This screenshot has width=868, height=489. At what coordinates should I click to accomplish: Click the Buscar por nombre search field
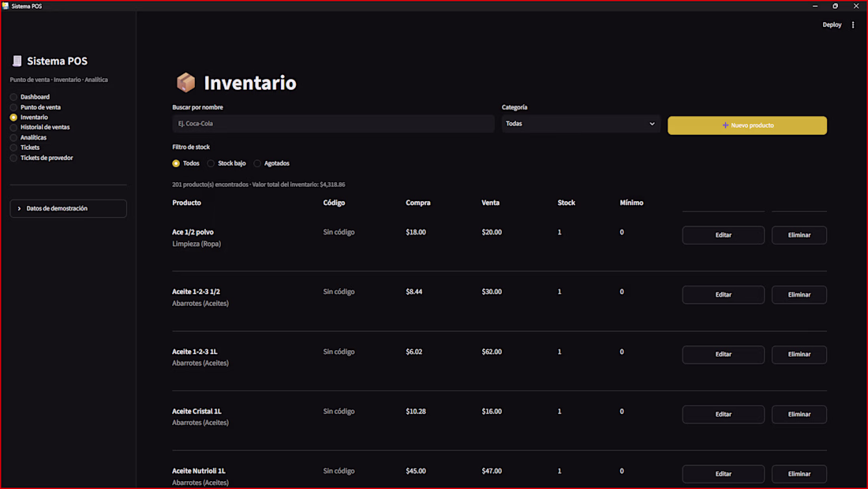click(333, 124)
